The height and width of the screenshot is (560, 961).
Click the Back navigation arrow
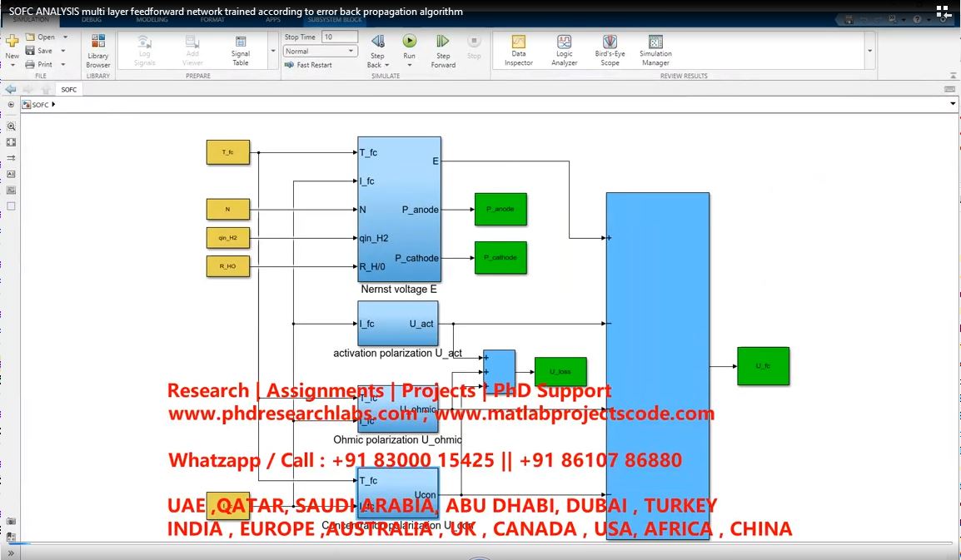11,90
